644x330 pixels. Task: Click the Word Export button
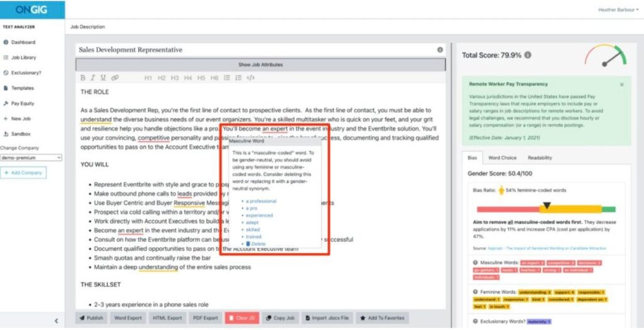[x=128, y=318]
